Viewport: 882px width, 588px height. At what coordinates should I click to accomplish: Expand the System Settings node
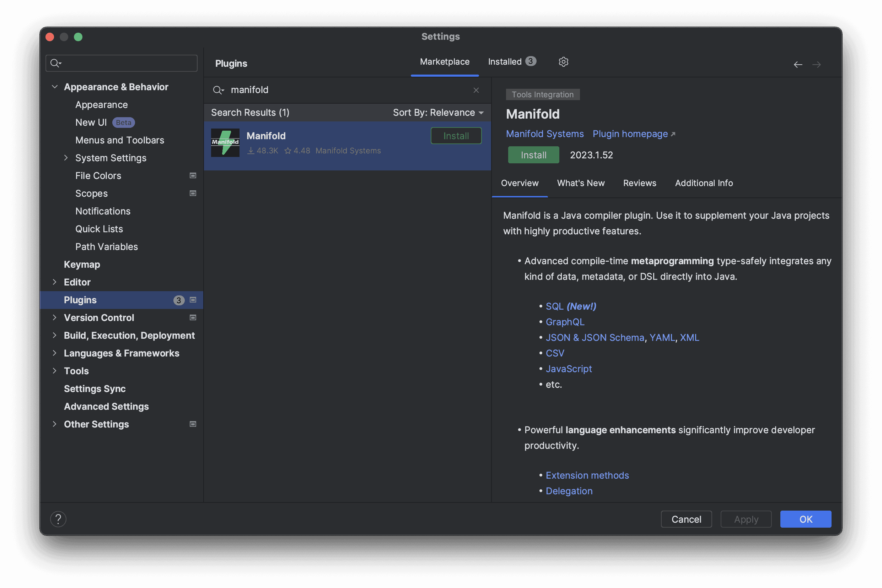(66, 158)
